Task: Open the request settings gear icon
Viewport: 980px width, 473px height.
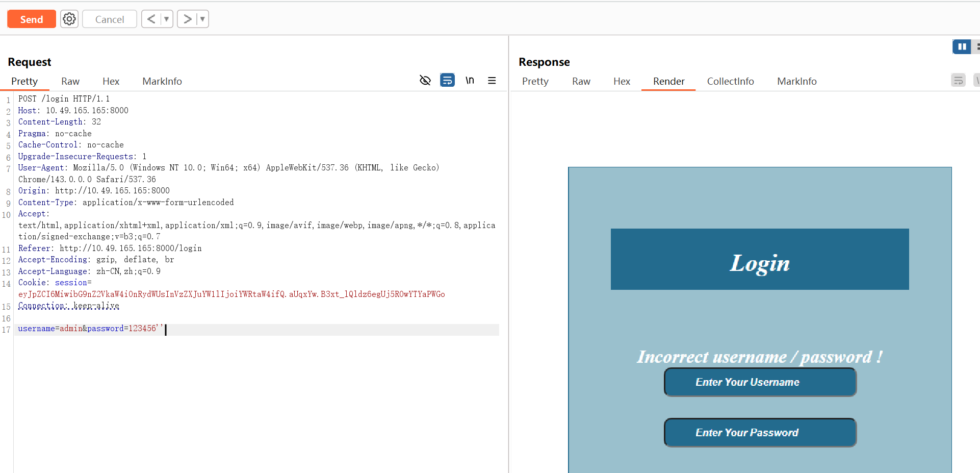Action: click(69, 19)
